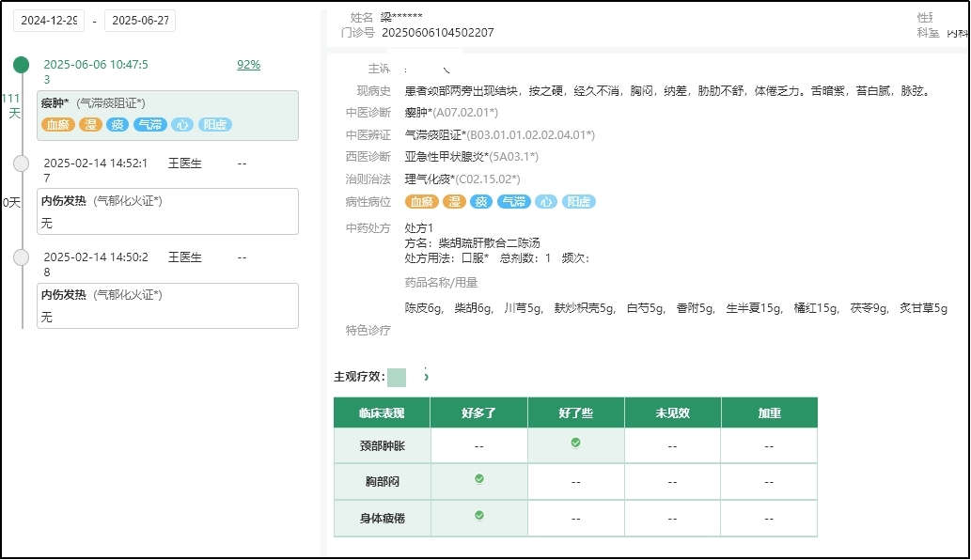Screen dimensions: 971x560
Task: Open the end date picker showing 2025-06-27
Action: (x=139, y=19)
